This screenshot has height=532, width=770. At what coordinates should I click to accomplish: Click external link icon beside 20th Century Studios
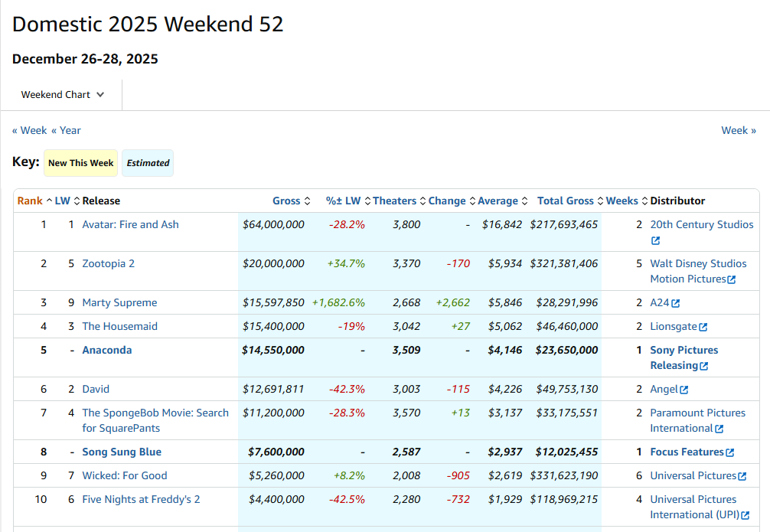pos(655,240)
